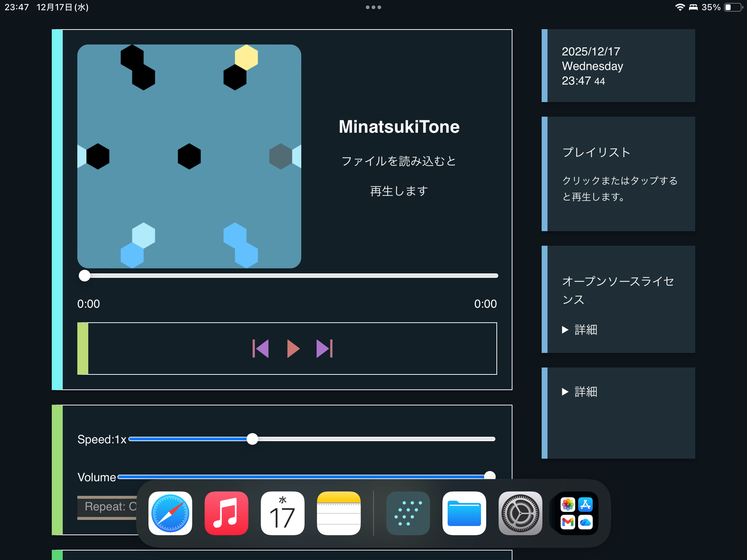Jump back to the previous track
Screen dimensions: 747x560
[261, 348]
